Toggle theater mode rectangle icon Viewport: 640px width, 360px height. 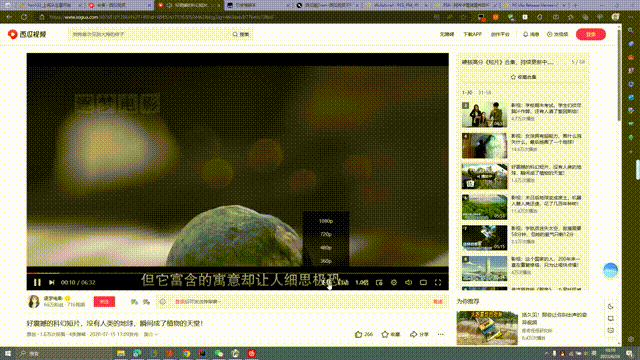423,282
